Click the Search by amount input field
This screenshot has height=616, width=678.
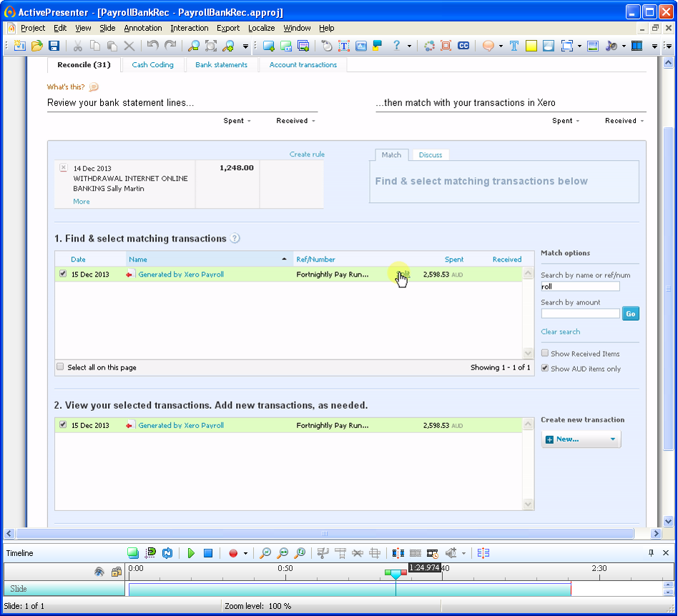[580, 314]
